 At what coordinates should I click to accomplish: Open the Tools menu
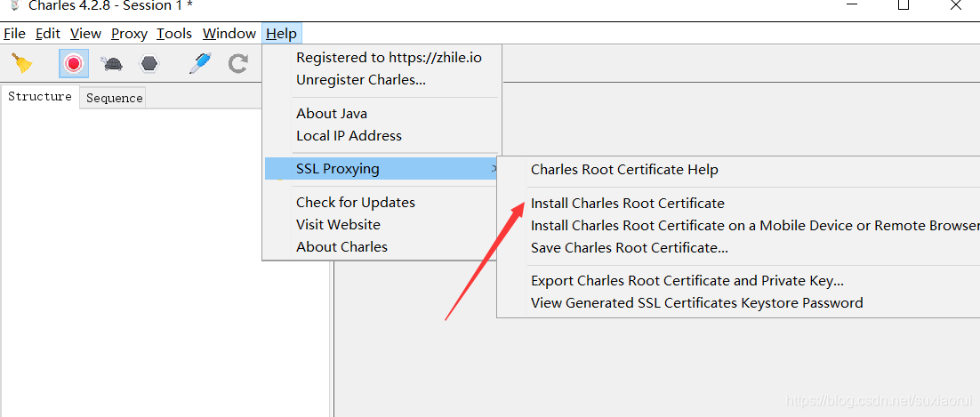tap(174, 33)
